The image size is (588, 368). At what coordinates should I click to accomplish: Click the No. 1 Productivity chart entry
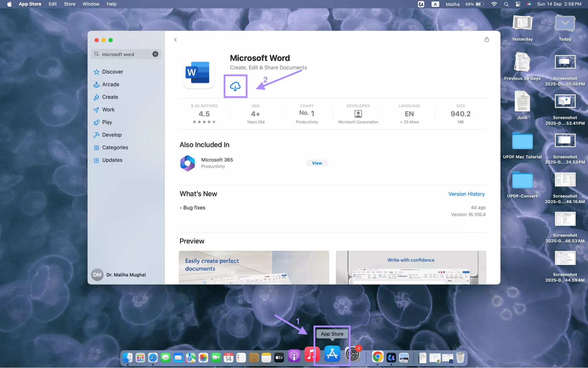[x=307, y=114]
